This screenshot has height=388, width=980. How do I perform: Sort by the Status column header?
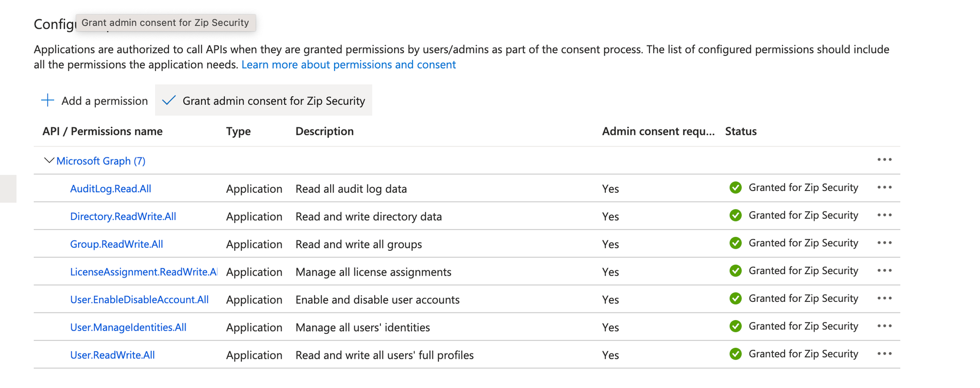click(x=741, y=131)
